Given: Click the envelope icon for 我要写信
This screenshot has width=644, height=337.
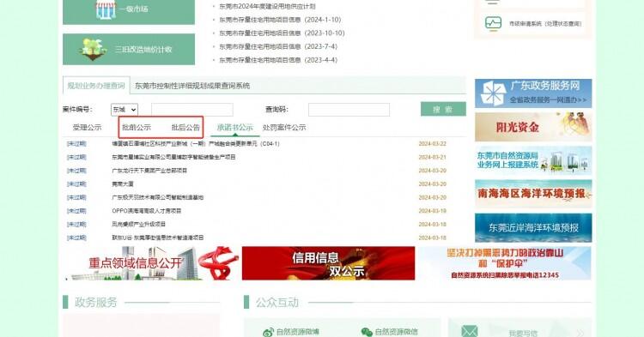Looking at the screenshot, I should pyautogui.click(x=469, y=331).
